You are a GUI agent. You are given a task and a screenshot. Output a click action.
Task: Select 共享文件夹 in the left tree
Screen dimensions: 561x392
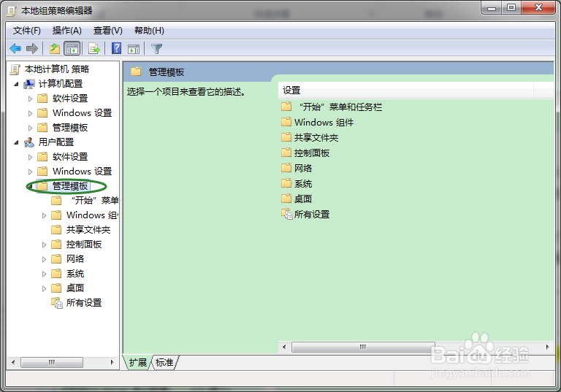(88, 230)
